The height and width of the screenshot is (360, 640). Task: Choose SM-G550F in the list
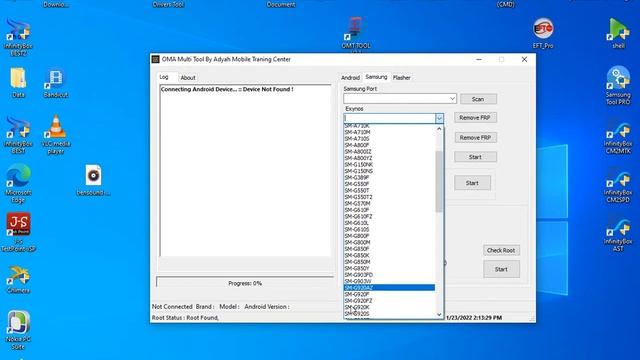[x=389, y=184]
